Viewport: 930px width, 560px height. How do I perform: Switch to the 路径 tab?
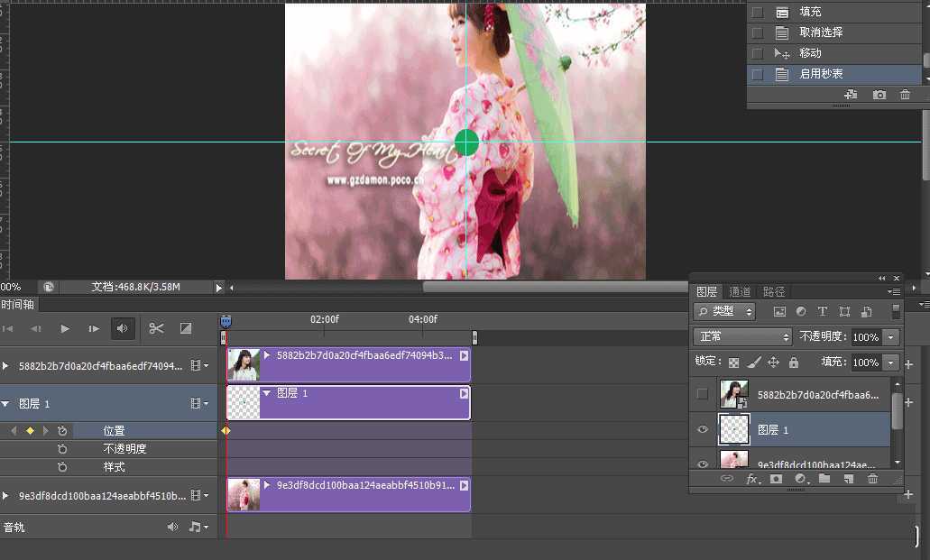(773, 291)
